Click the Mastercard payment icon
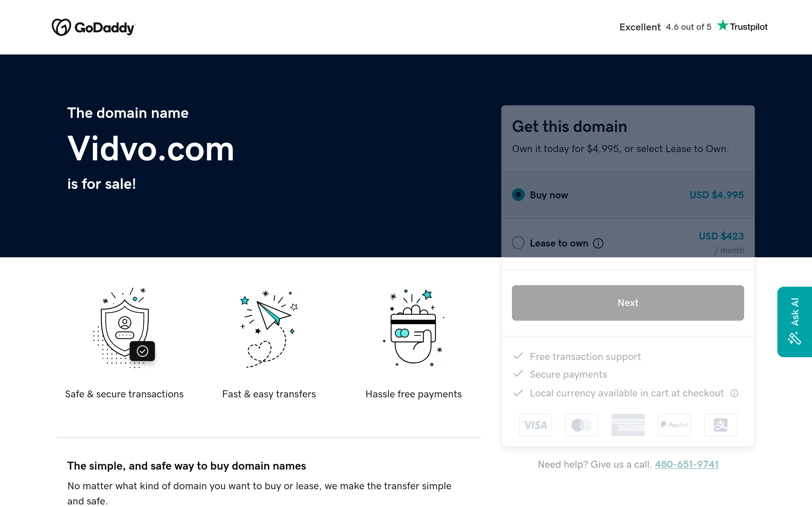Screen dimensions: 812x507 click(581, 425)
